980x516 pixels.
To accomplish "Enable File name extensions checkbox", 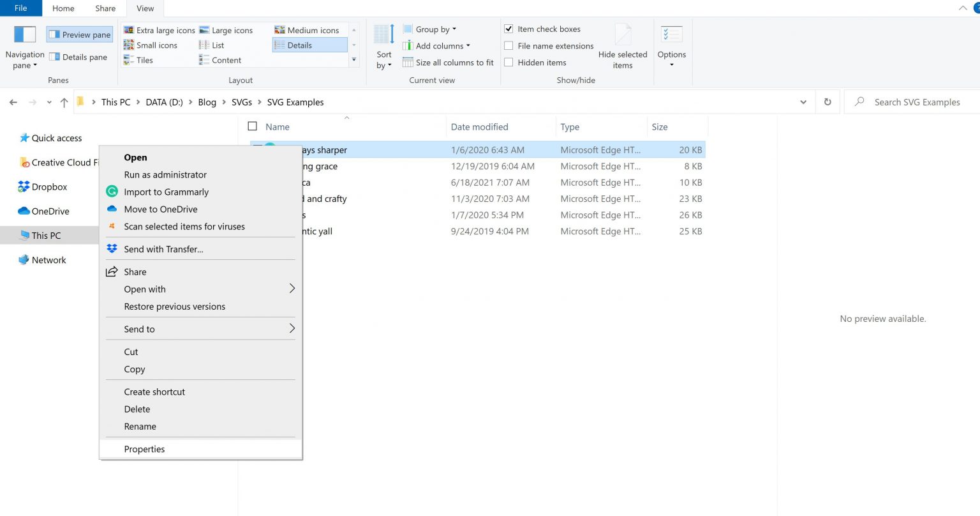I will tap(509, 46).
